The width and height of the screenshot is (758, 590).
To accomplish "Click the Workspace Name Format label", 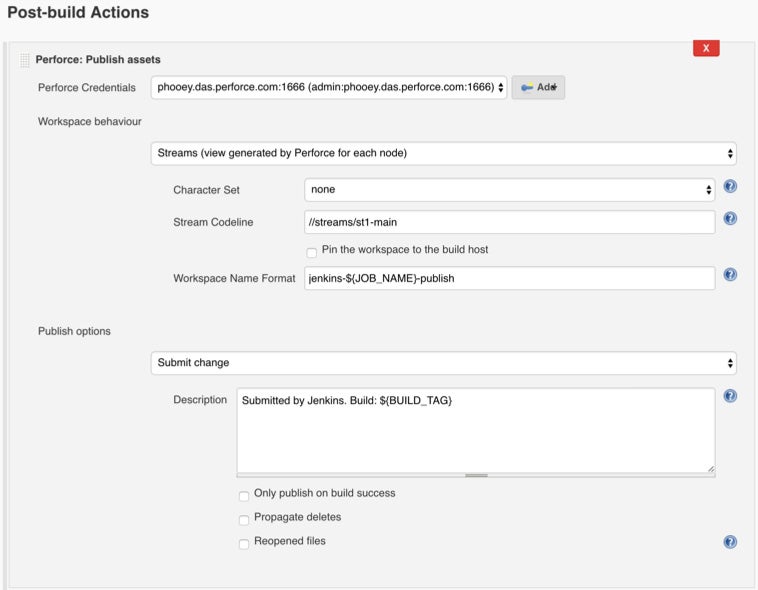I will (x=234, y=278).
